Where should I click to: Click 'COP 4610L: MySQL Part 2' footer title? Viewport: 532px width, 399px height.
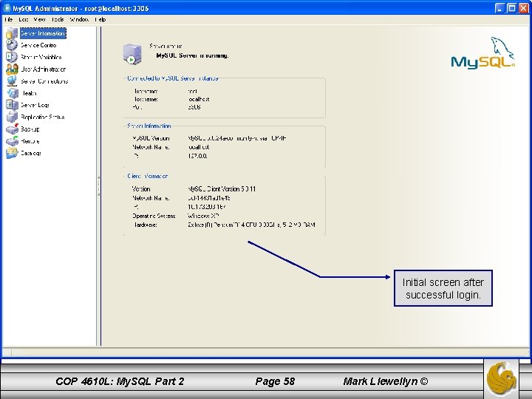pyautogui.click(x=120, y=381)
